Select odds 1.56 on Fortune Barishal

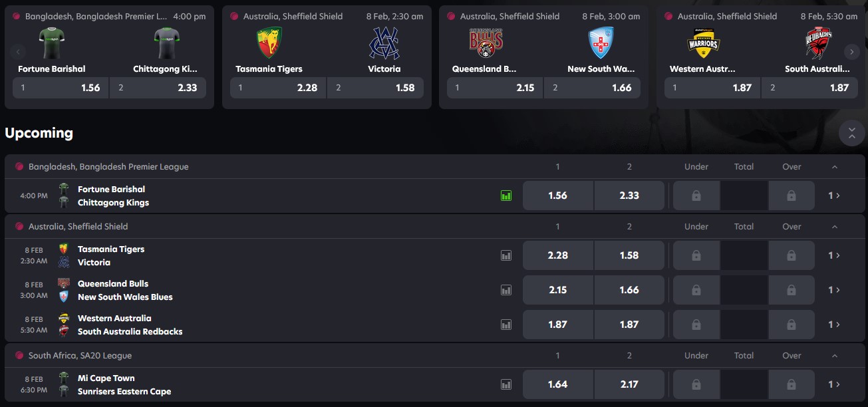point(557,195)
